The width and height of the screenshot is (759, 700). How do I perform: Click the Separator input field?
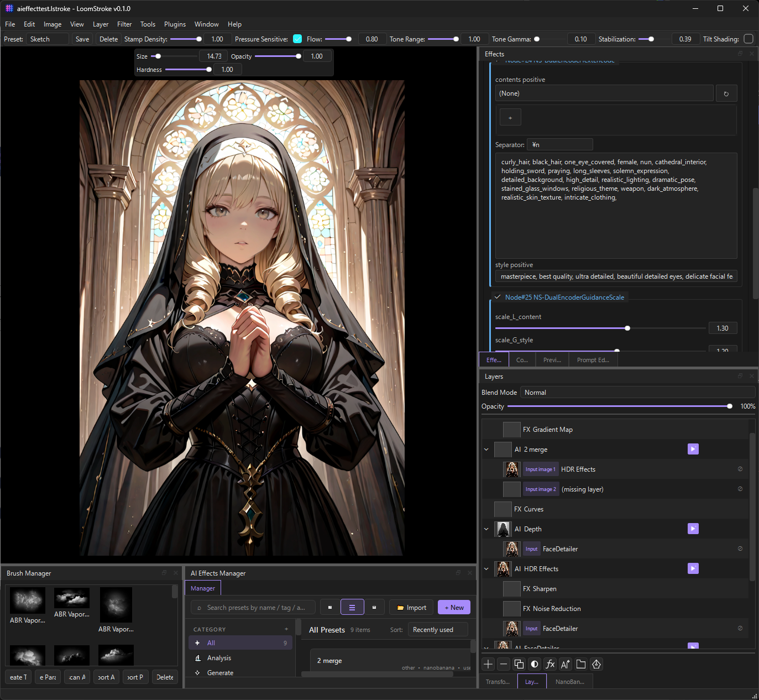(560, 144)
